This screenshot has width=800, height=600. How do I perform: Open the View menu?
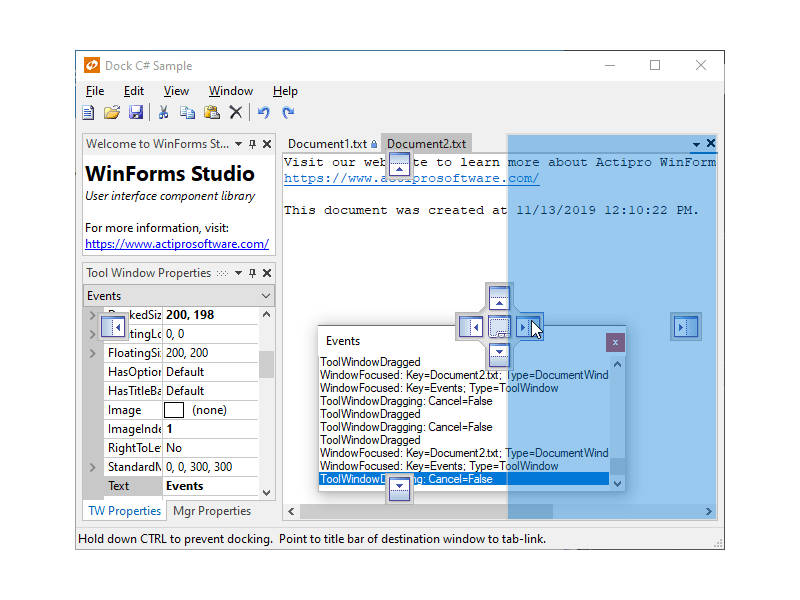(176, 91)
